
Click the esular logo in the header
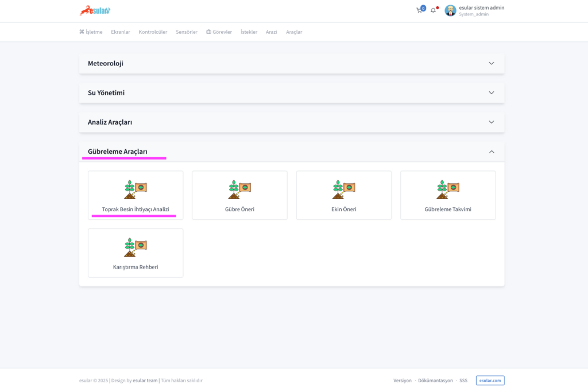95,10
